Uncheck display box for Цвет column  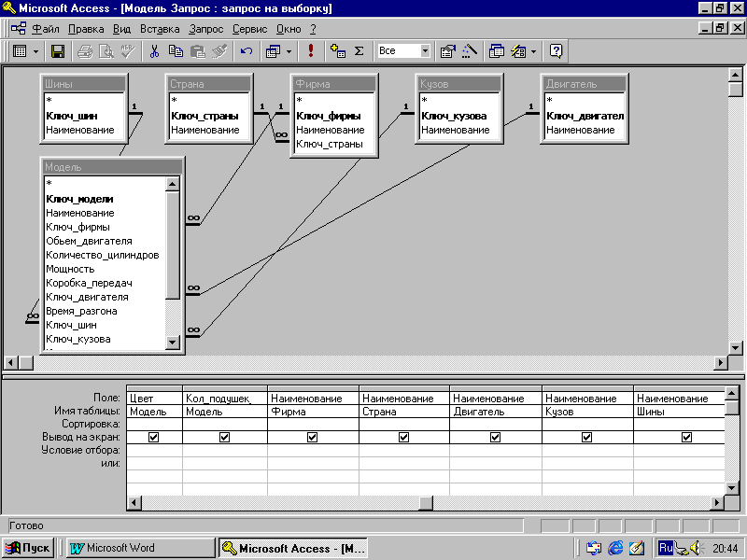[154, 437]
